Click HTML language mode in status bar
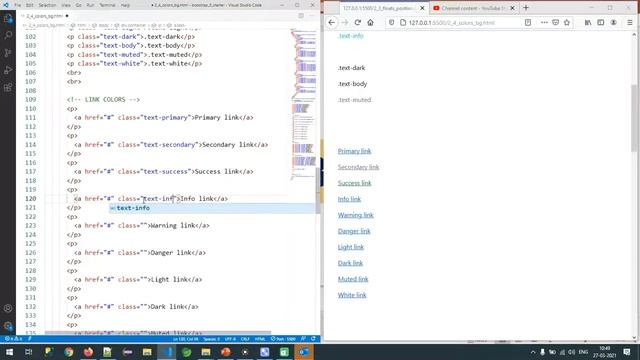 pyautogui.click(x=260, y=339)
